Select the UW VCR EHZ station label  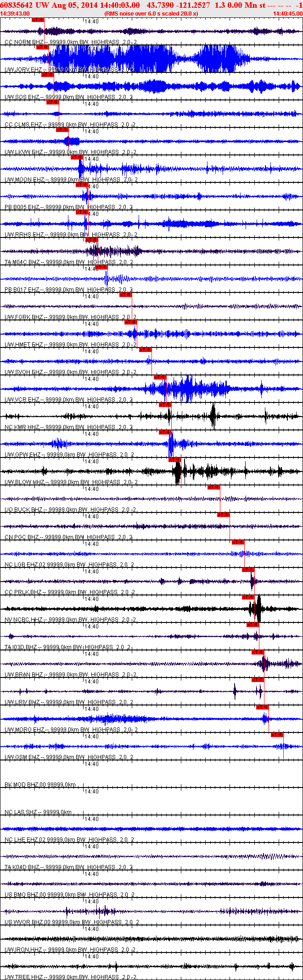[x=22, y=400]
